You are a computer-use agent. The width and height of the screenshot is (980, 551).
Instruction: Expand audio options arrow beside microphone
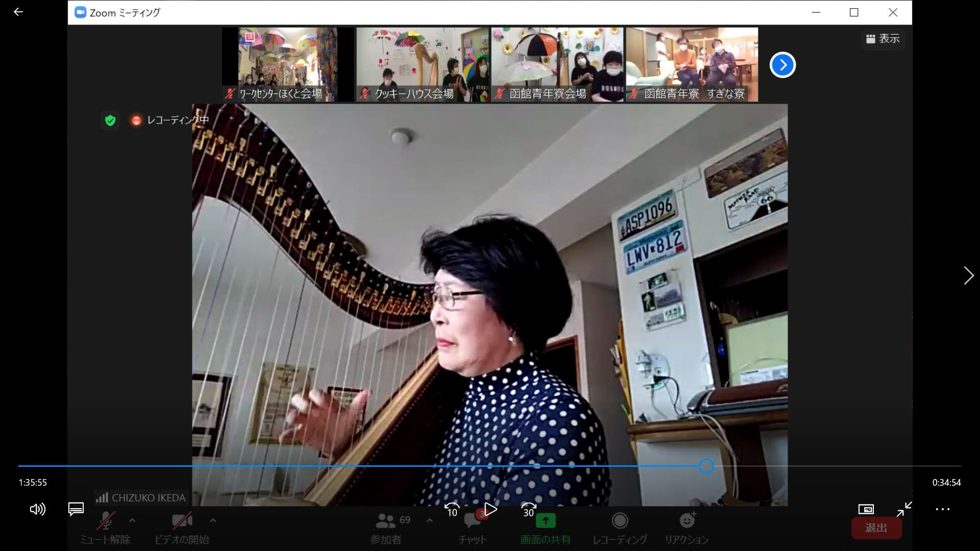(x=132, y=520)
